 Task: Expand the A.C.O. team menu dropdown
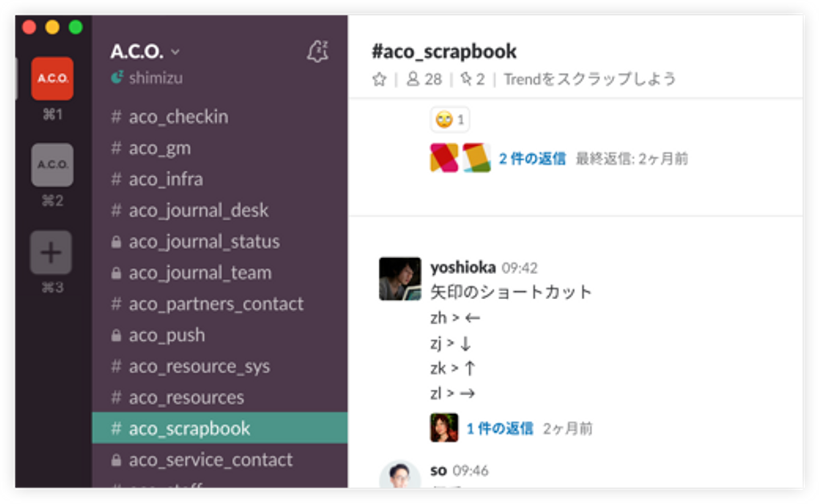point(144,52)
